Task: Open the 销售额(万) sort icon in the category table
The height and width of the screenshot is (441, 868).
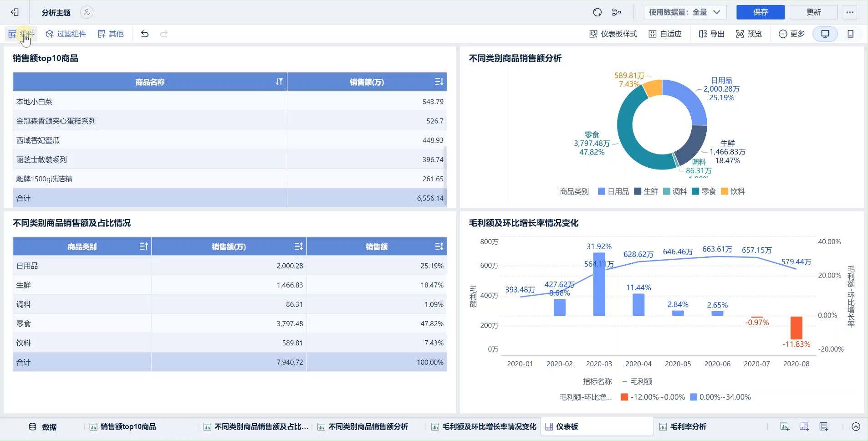Action: tap(298, 246)
